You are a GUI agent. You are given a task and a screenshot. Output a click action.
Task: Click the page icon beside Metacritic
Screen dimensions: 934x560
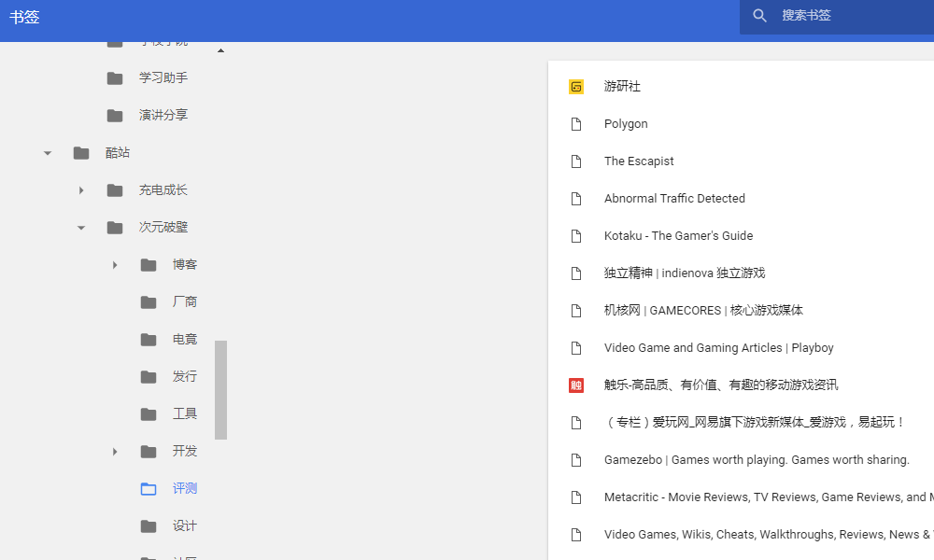pos(576,497)
